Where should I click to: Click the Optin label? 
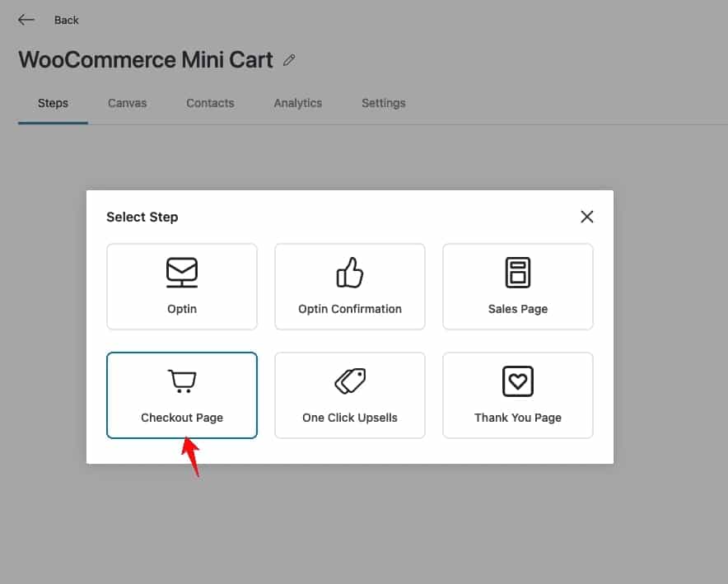182,309
